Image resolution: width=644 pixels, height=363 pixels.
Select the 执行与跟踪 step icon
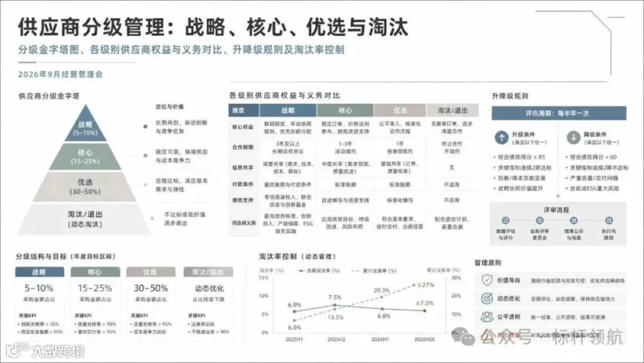(609, 221)
